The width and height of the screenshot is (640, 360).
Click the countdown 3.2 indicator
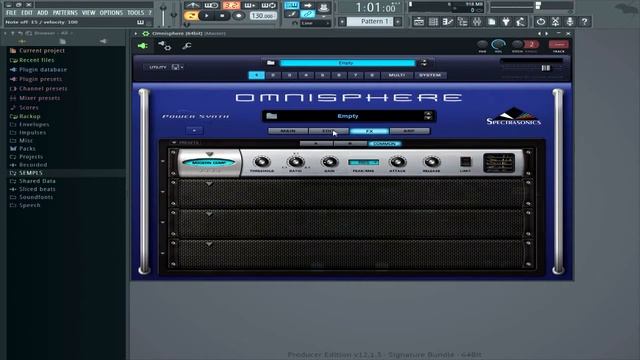(231, 5)
